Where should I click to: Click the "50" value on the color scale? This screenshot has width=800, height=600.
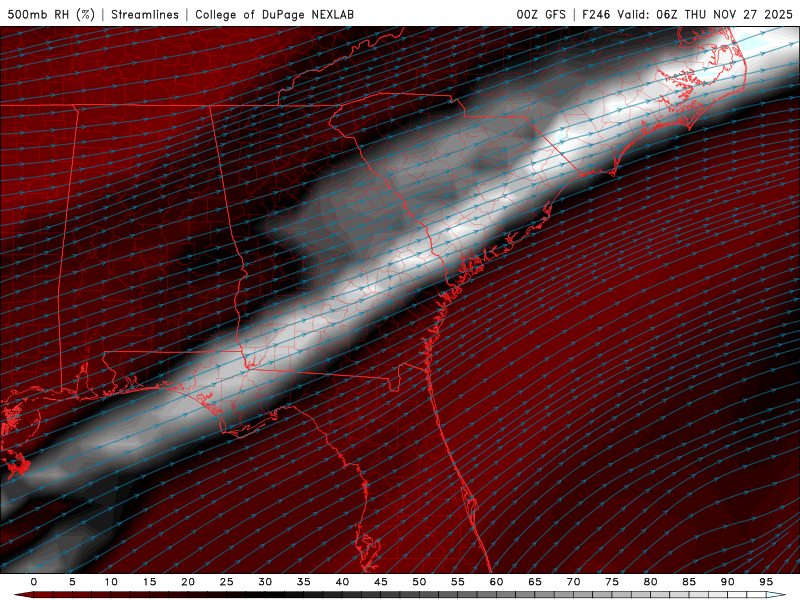point(419,582)
